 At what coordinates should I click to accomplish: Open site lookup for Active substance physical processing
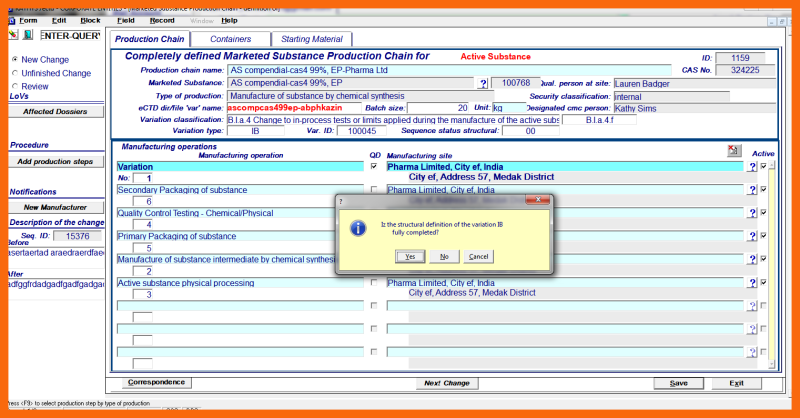752,283
